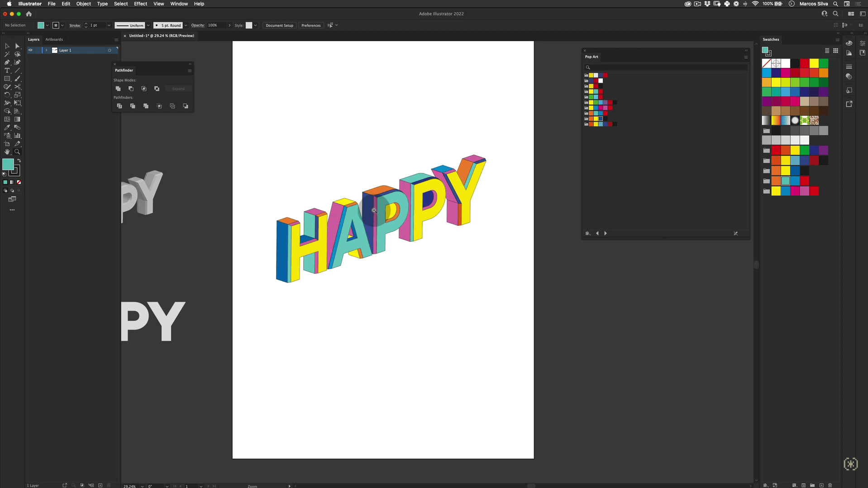Enable Draw Behind mode

[x=12, y=191]
